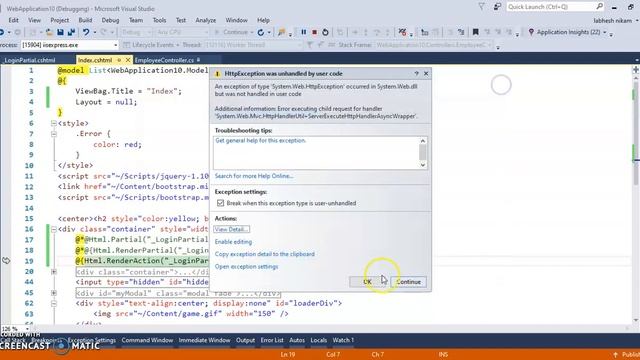Undo the last edit in the toolbar
The image size is (640, 360).
86,32
